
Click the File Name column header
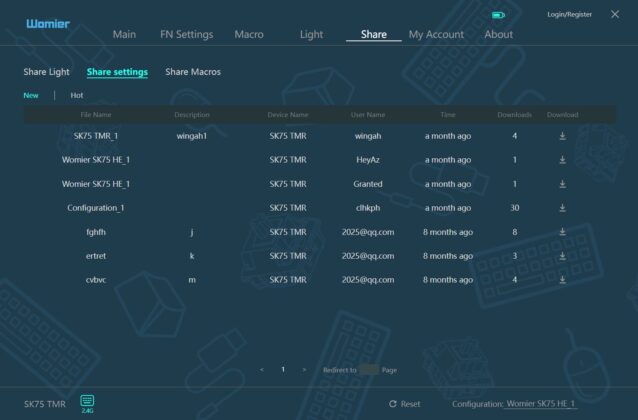(x=96, y=115)
